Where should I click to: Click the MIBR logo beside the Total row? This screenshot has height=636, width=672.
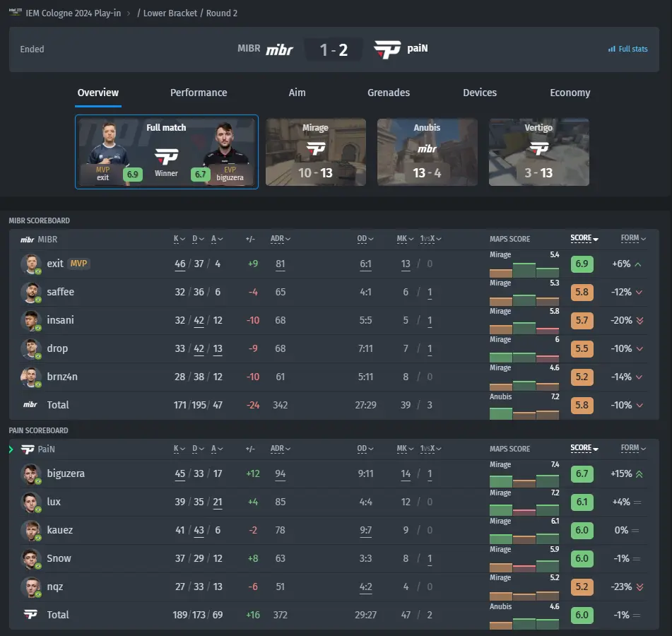30,405
